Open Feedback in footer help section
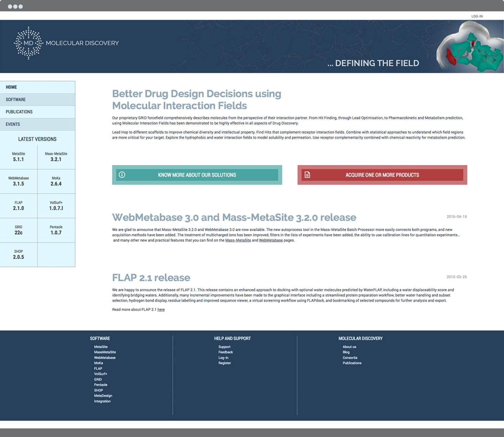504x437 pixels. tap(226, 352)
